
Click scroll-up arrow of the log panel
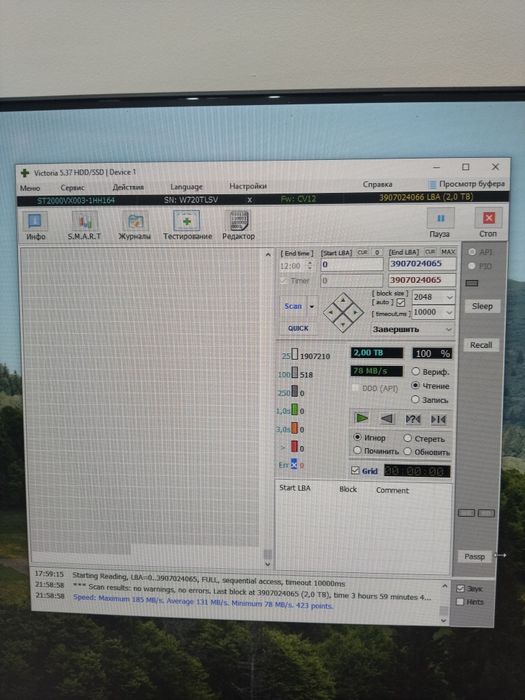(x=444, y=586)
